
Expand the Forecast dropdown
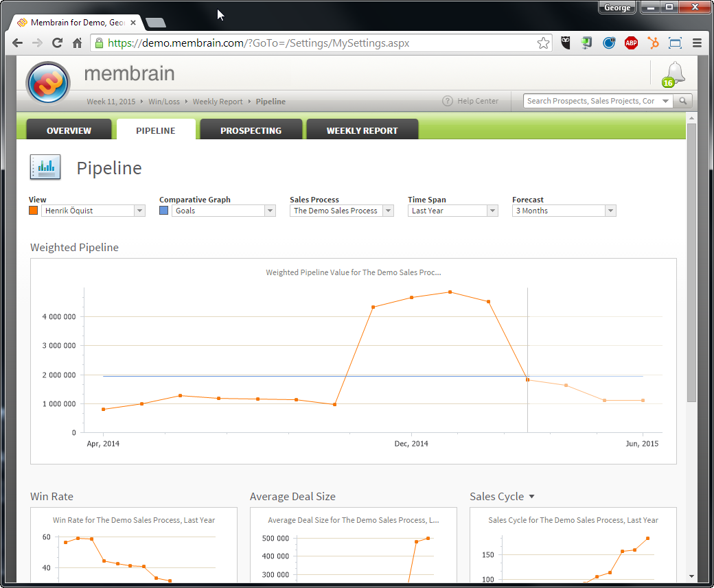pyautogui.click(x=610, y=211)
